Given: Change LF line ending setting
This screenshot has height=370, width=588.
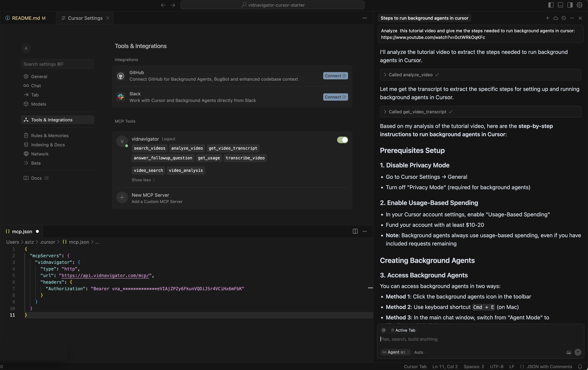Looking at the screenshot, I should pos(512,367).
